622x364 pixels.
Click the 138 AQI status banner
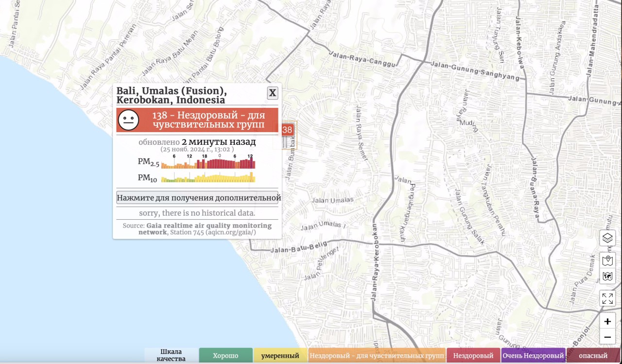pos(197,120)
